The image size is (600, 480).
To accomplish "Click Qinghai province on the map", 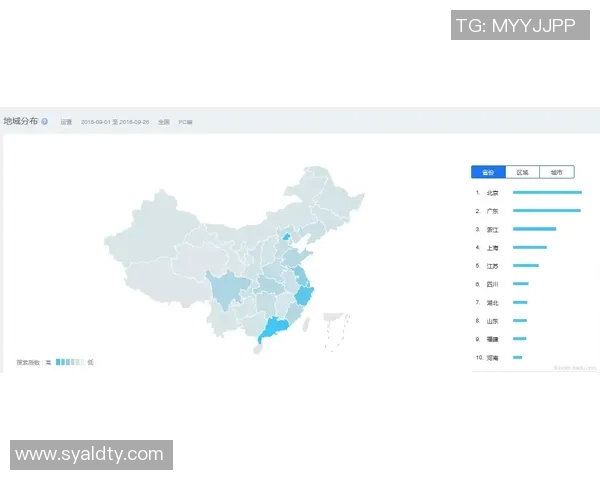I will (x=199, y=260).
